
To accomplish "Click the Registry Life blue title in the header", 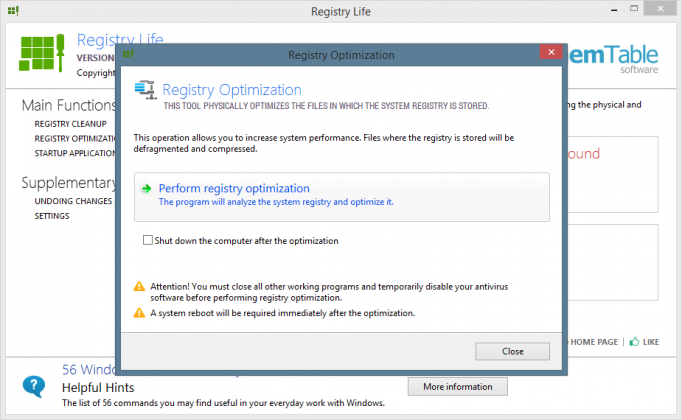I will point(120,40).
